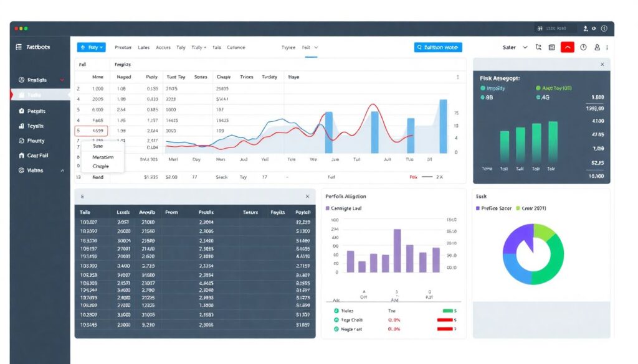
Task: Click the blue Pay button
Action: 91,47
